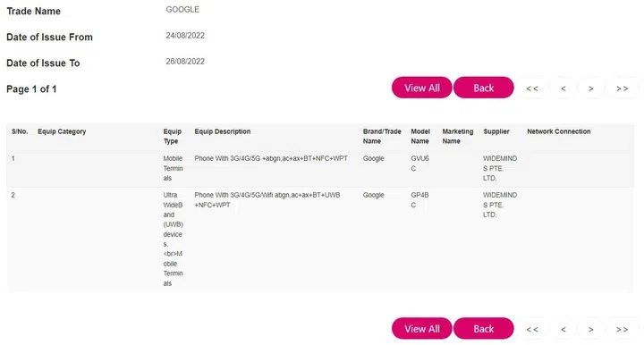
Task: Click WIDEMINDS PTE. LTD. supplier in row 1
Action: 500,168
